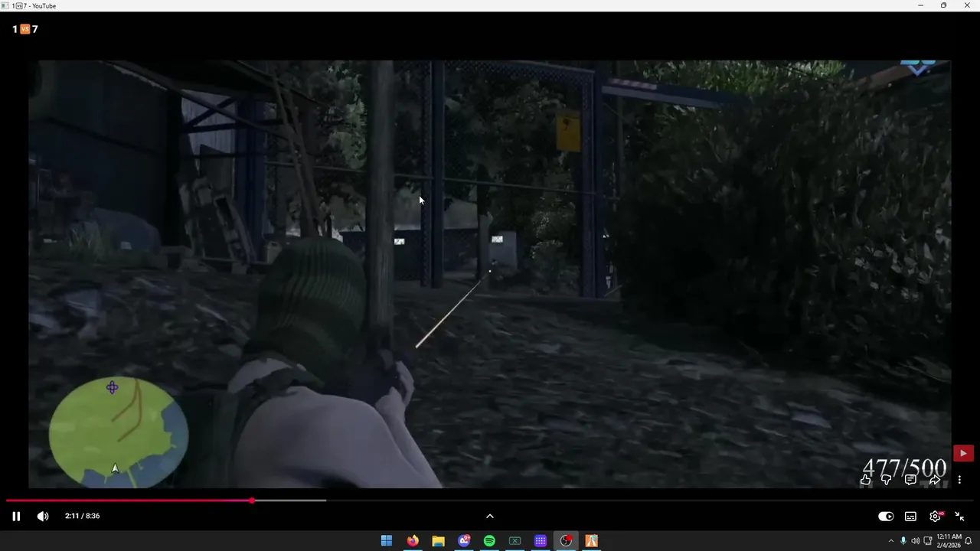Expand the up-chevron below the video
Image resolution: width=980 pixels, height=551 pixels.
tap(490, 516)
